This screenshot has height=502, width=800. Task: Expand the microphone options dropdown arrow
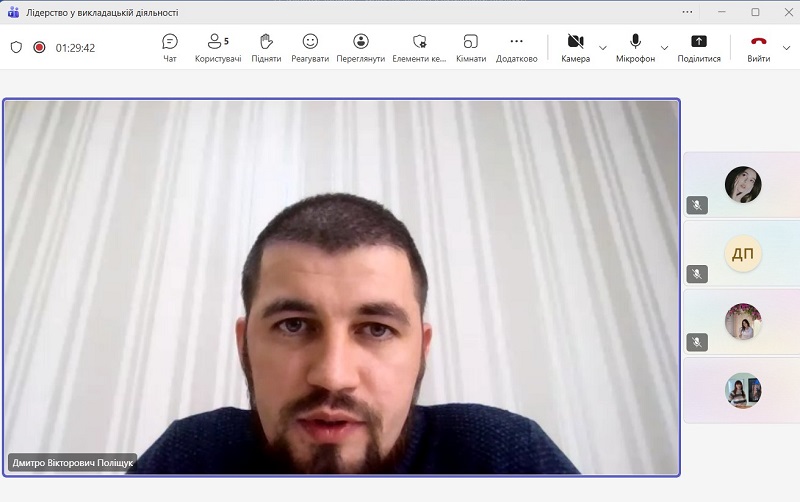tap(664, 47)
